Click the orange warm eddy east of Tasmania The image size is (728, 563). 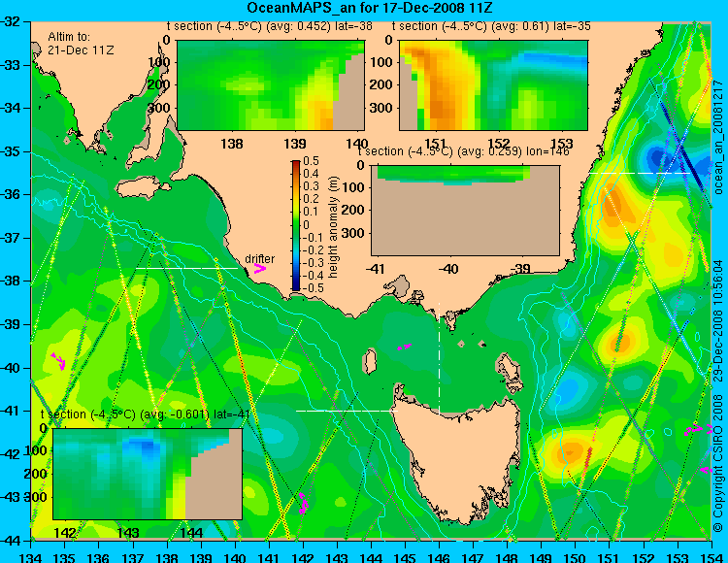tap(570, 452)
